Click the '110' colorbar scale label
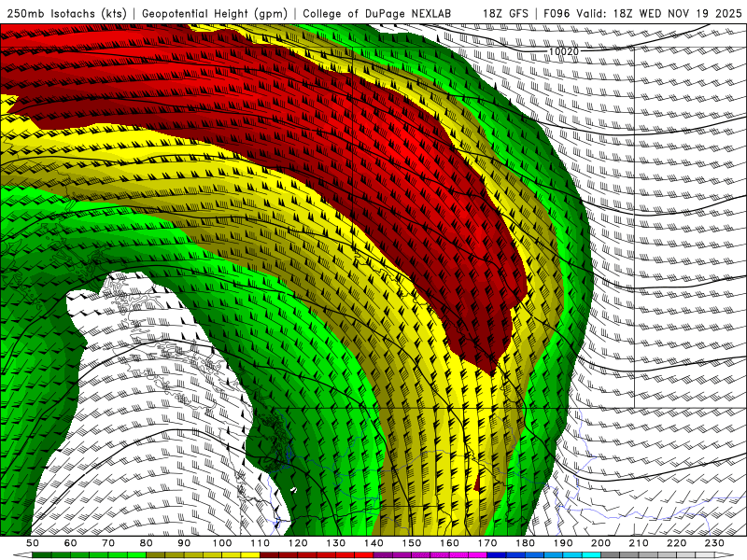 pos(261,543)
